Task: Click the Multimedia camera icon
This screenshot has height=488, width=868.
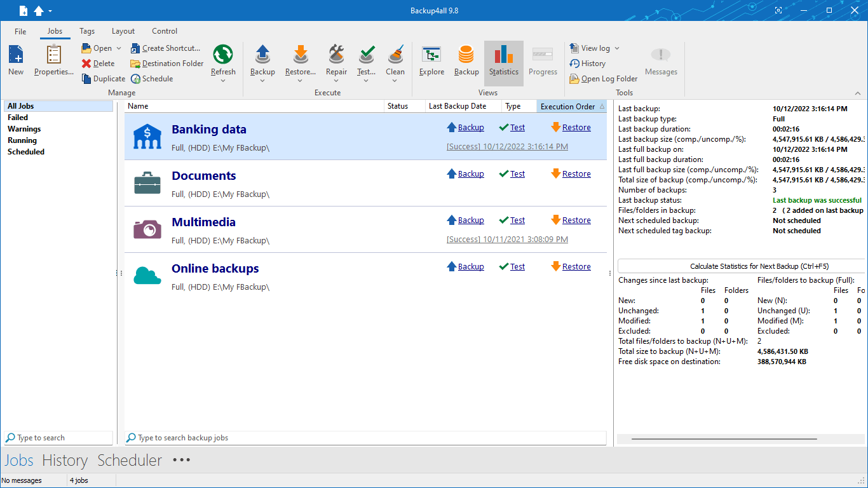Action: 147,229
